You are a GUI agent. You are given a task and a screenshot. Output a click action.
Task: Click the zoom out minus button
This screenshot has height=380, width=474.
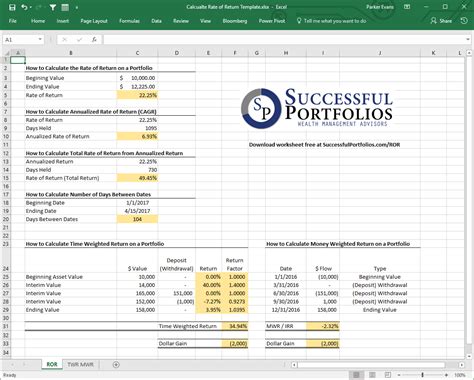(x=399, y=375)
